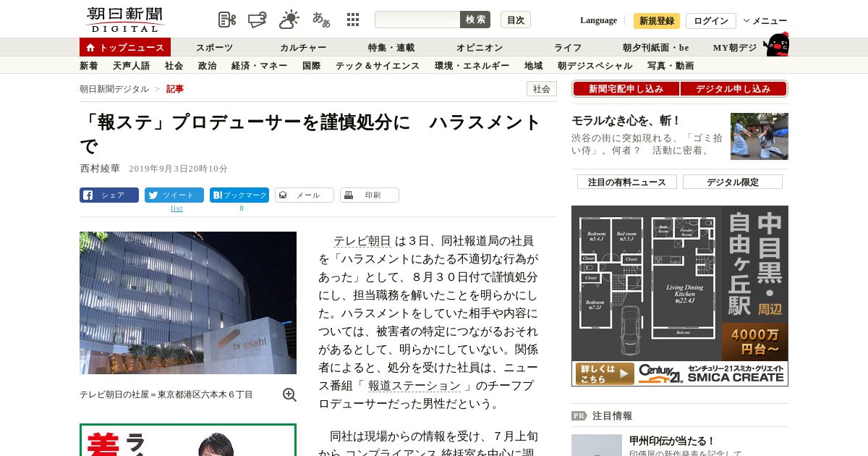The height and width of the screenshot is (456, 868).
Task: Expand the メニュー dropdown menu
Action: [765, 21]
